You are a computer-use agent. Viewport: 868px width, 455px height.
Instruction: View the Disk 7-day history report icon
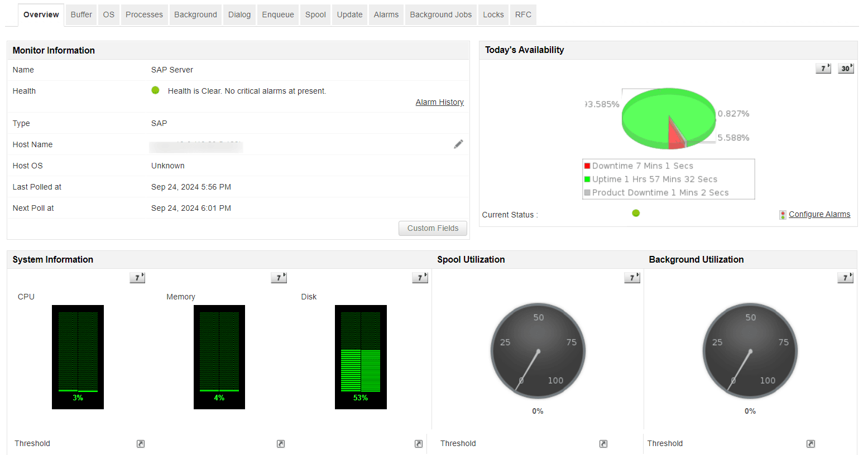pyautogui.click(x=420, y=277)
